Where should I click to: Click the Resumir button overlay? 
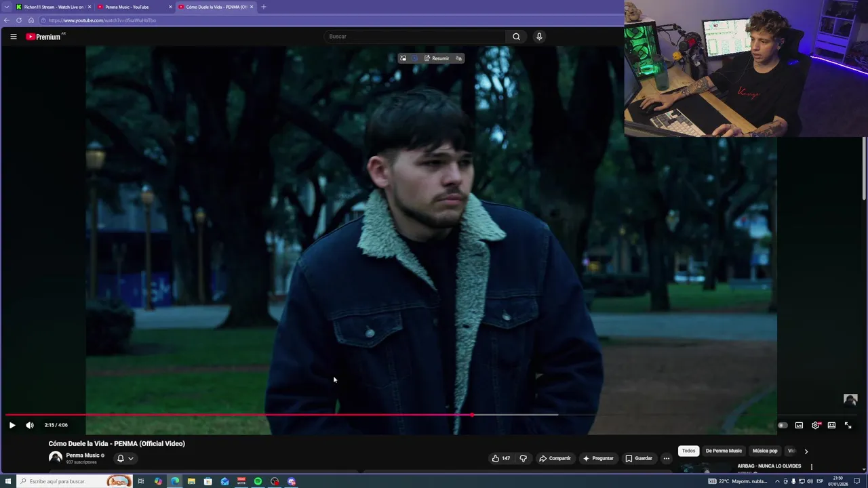coord(437,58)
